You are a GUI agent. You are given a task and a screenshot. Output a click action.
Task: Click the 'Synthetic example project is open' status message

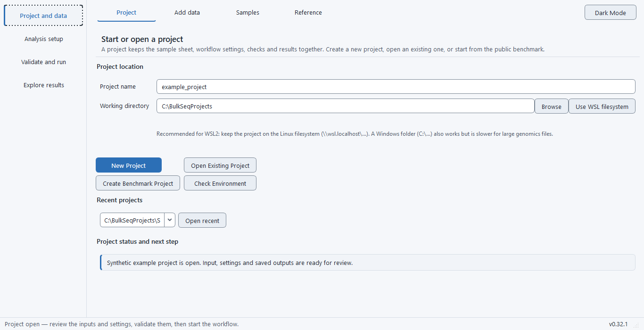click(x=367, y=263)
